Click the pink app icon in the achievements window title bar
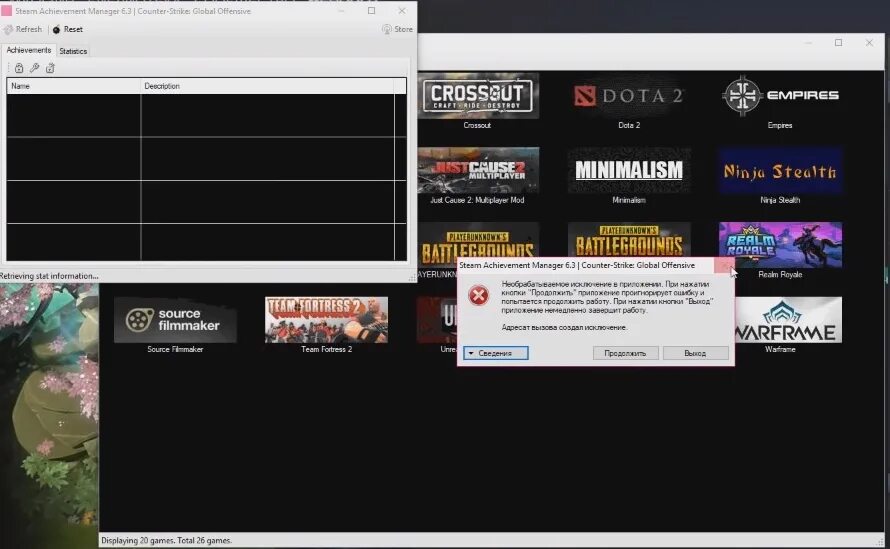890x549 pixels. (x=7, y=11)
